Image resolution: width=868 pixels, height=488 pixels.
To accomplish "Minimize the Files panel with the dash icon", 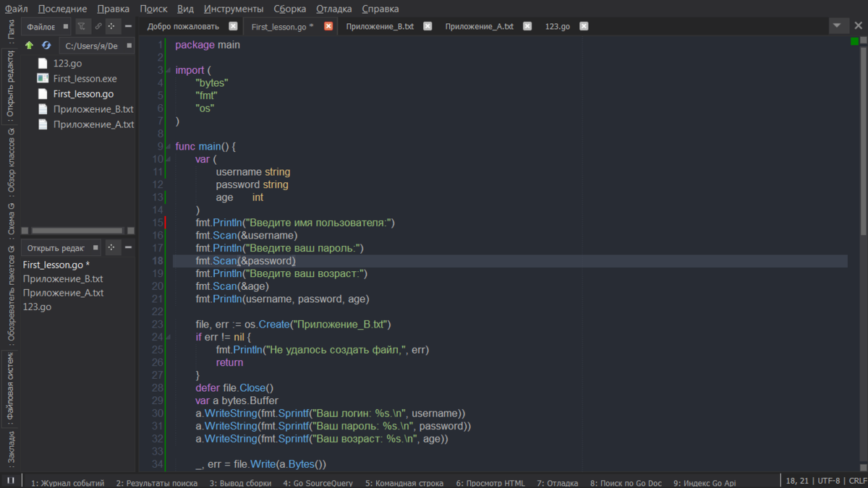I will click(x=128, y=26).
